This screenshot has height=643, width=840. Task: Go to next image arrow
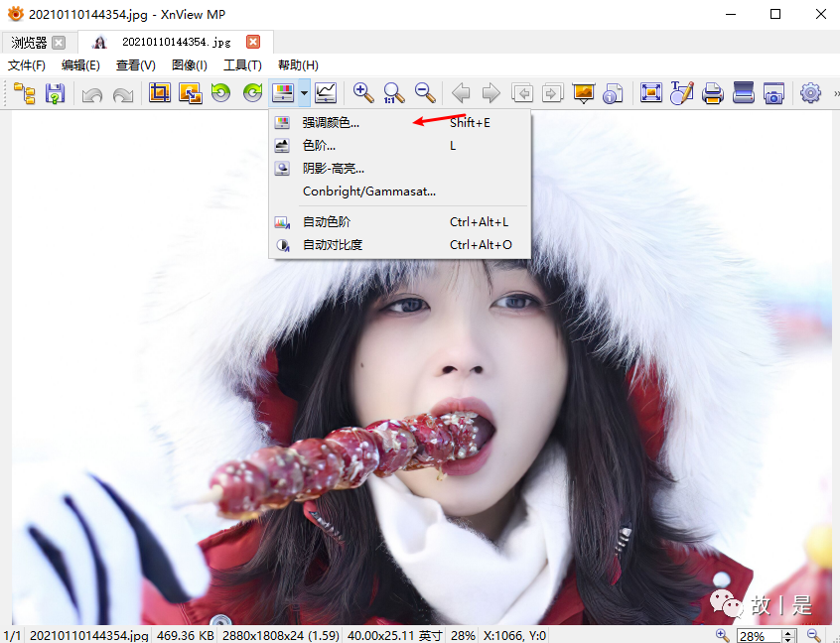[490, 93]
